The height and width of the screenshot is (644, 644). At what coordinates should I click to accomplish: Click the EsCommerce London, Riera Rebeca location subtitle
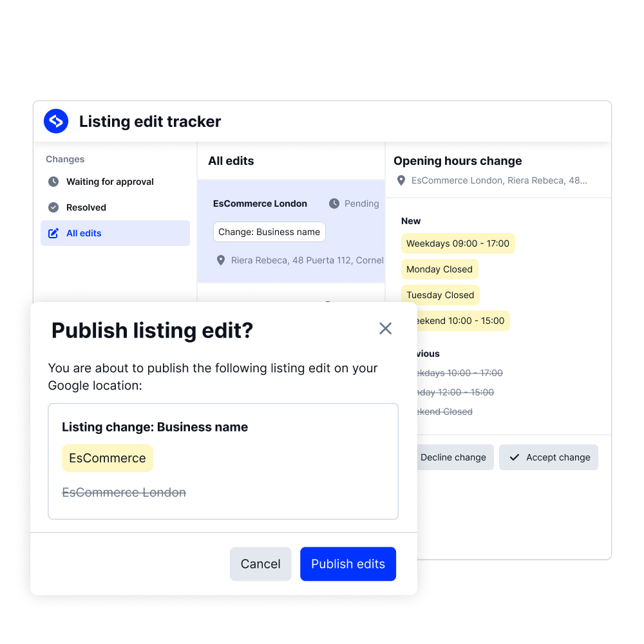click(499, 181)
